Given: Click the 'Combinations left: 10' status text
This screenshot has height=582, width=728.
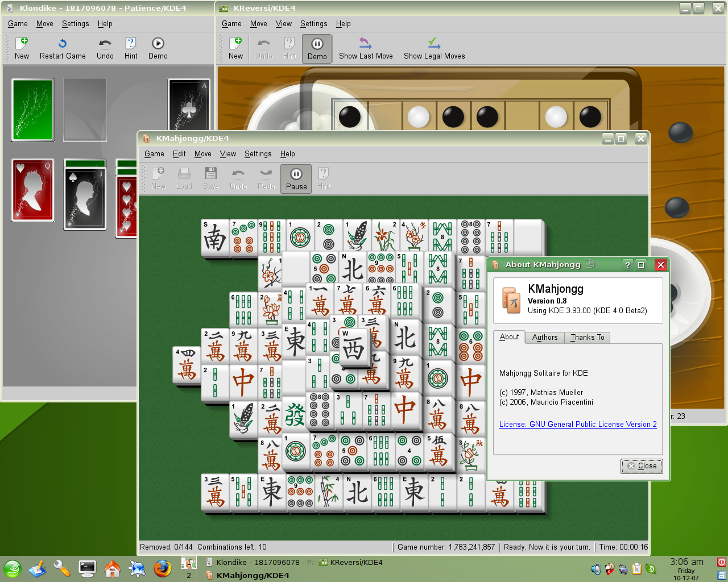Looking at the screenshot, I should 232,547.
